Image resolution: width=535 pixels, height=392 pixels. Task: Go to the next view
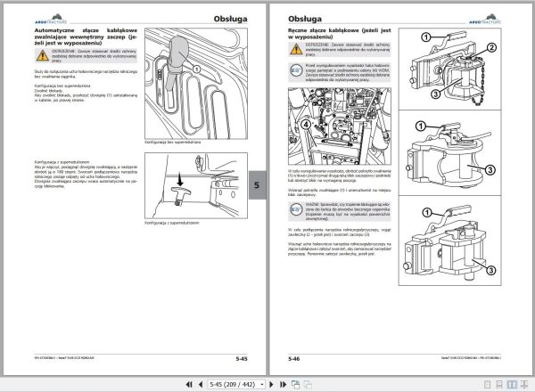(x=308, y=384)
